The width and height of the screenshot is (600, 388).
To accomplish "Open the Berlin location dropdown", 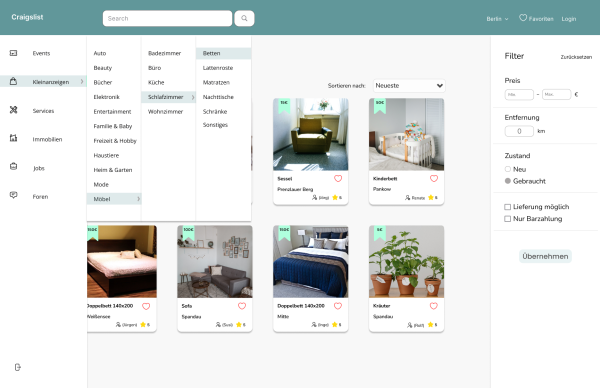I will 497,19.
